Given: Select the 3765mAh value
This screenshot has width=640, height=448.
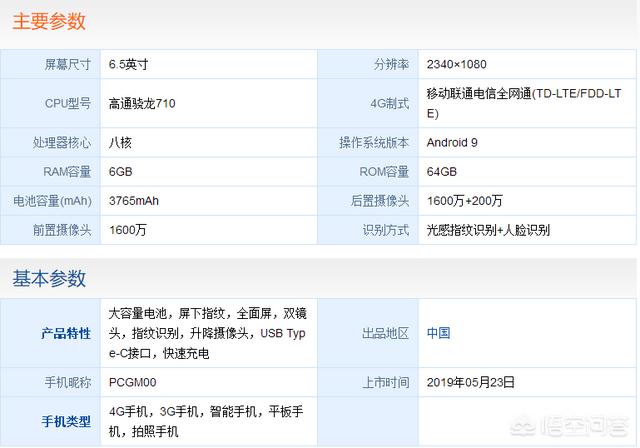Looking at the screenshot, I should (x=133, y=201).
